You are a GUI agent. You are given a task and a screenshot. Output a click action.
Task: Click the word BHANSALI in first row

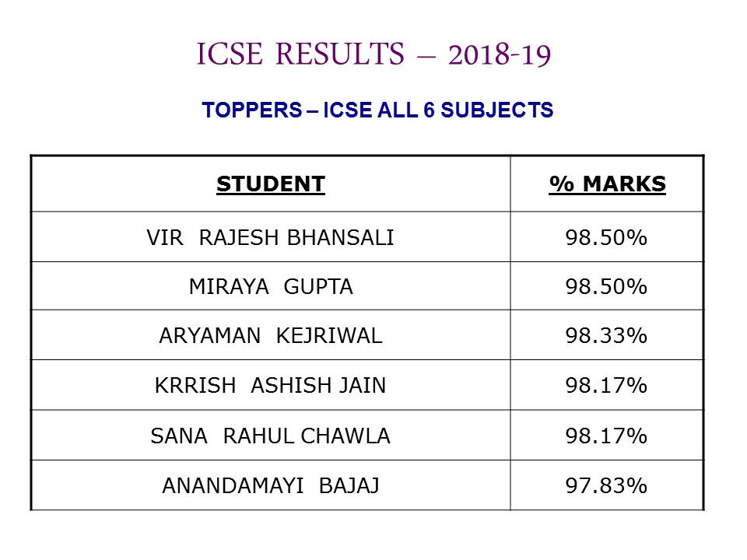pyautogui.click(x=340, y=238)
